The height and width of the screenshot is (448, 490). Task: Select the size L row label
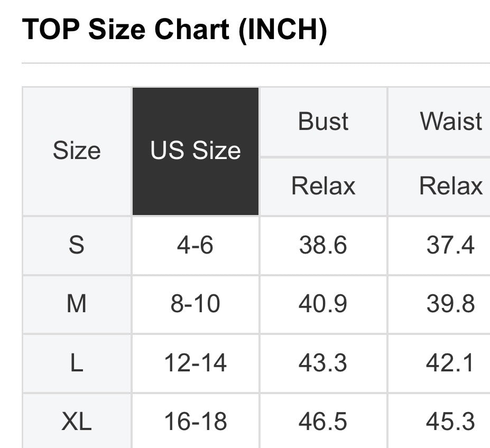coord(77,363)
